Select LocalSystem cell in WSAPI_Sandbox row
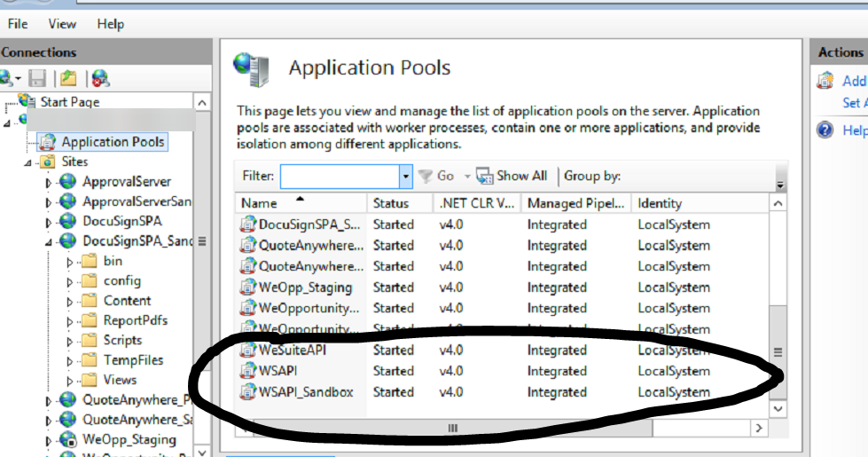The height and width of the screenshot is (457, 868). tap(674, 392)
